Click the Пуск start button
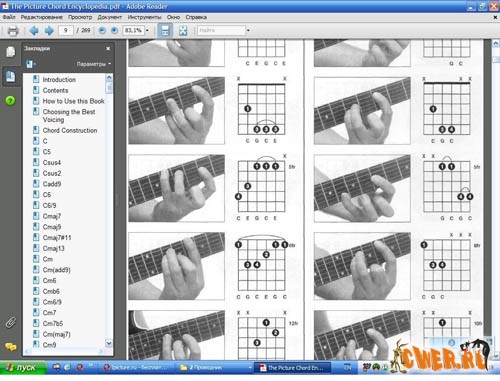This screenshot has width=500, height=381. click(23, 367)
